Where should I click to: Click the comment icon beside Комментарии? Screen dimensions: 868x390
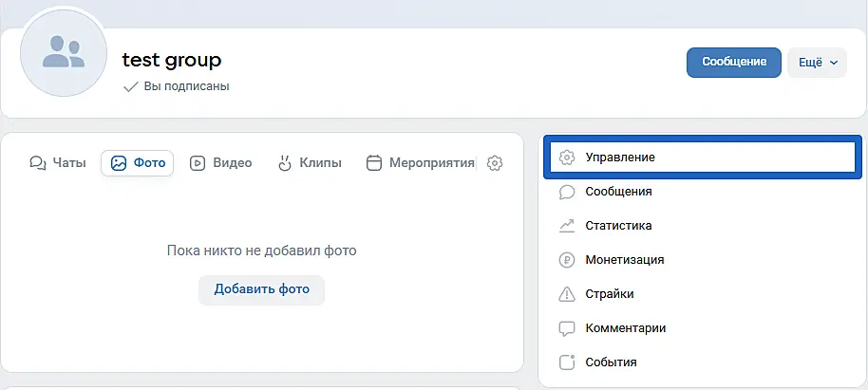pyautogui.click(x=567, y=328)
